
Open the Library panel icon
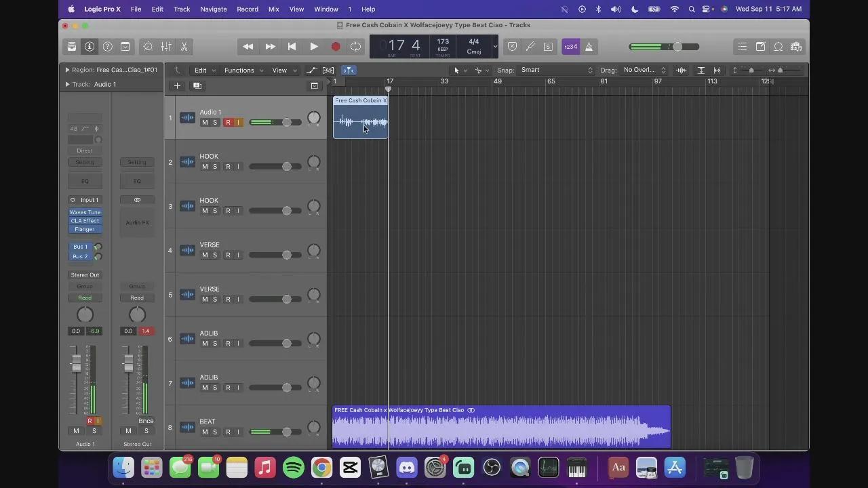pyautogui.click(x=71, y=47)
